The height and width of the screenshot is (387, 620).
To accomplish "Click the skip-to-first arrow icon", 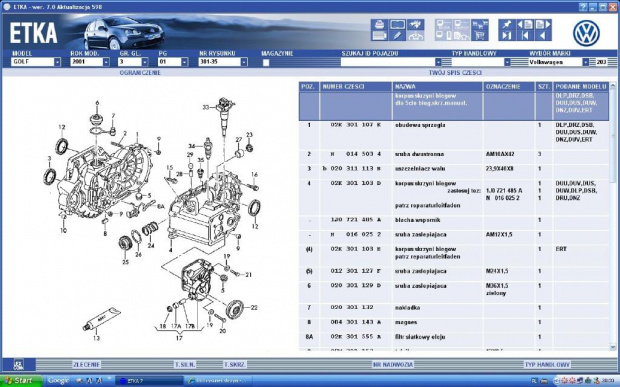I will pos(525,36).
